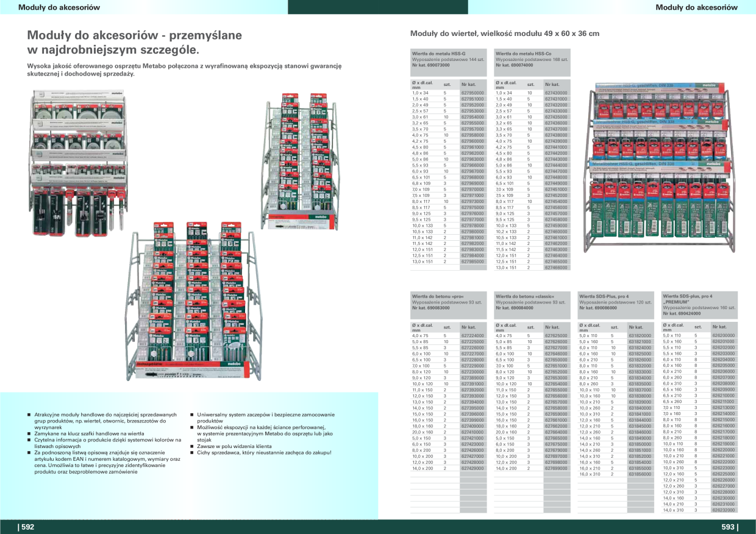Click catalog number 631849000
The height and width of the screenshot is (534, 756).
tap(640, 438)
